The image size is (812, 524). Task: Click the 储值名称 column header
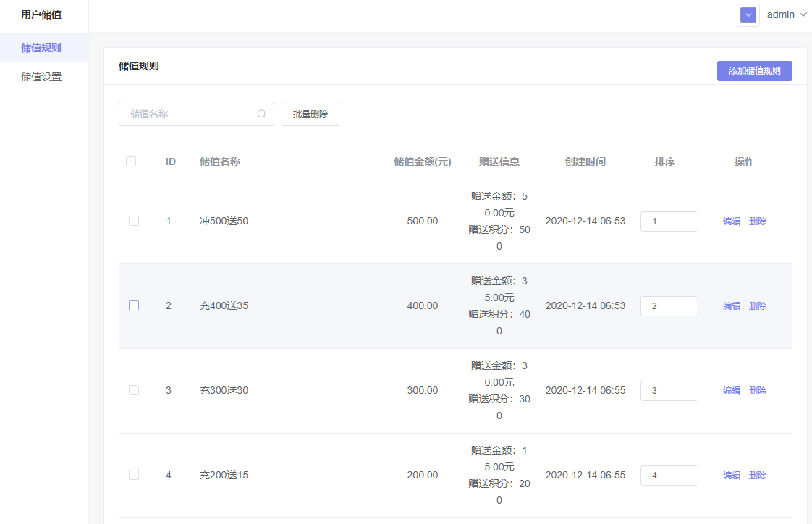(219, 161)
